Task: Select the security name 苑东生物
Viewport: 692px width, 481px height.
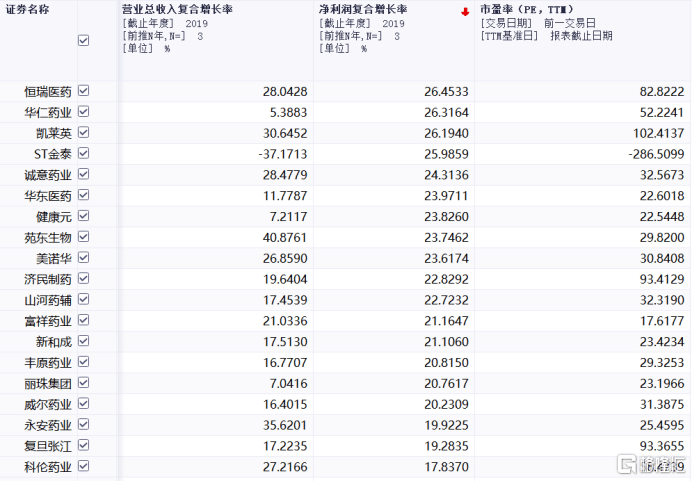Action: [48, 238]
